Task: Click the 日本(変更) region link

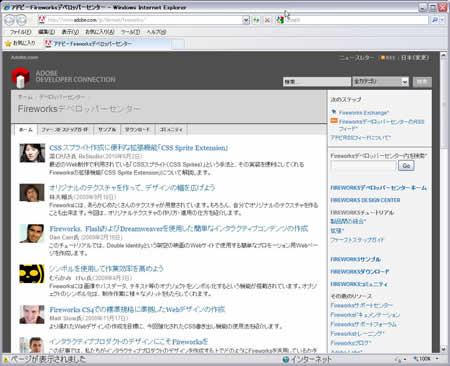Action: click(415, 58)
